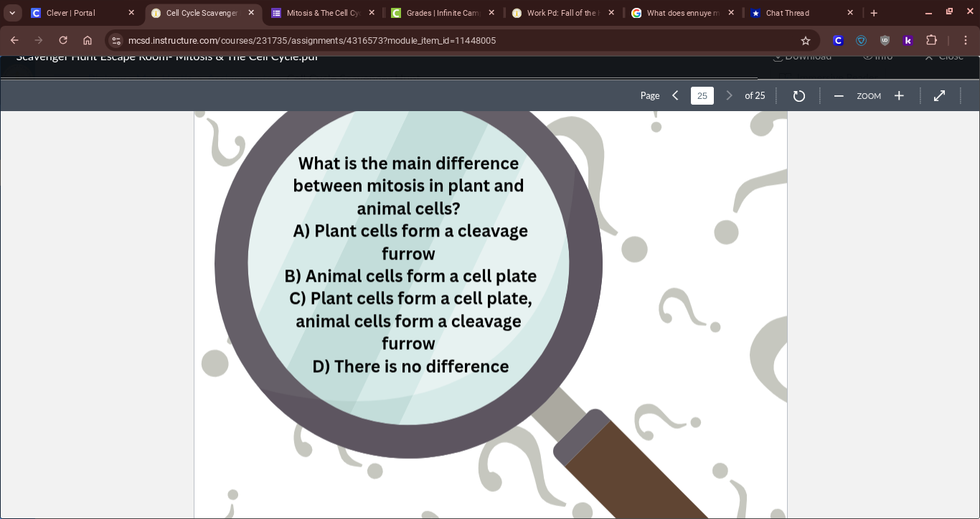
Task: Open the Clever browser extension
Action: point(838,41)
